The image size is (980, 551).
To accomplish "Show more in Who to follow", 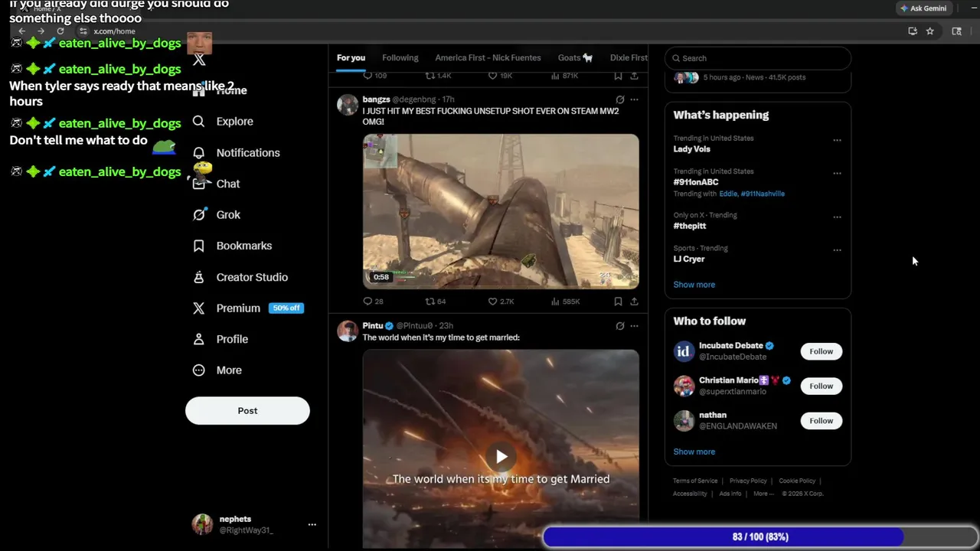I will (x=694, y=452).
